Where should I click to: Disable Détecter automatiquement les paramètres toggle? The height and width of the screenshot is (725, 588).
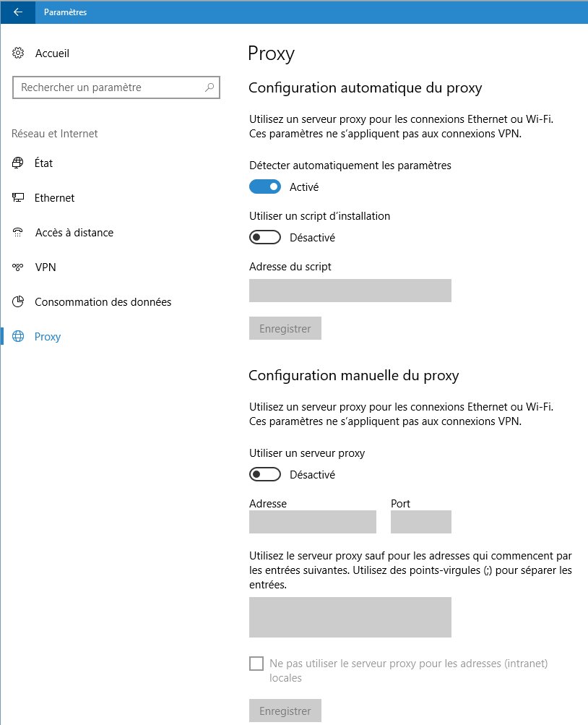tap(264, 187)
